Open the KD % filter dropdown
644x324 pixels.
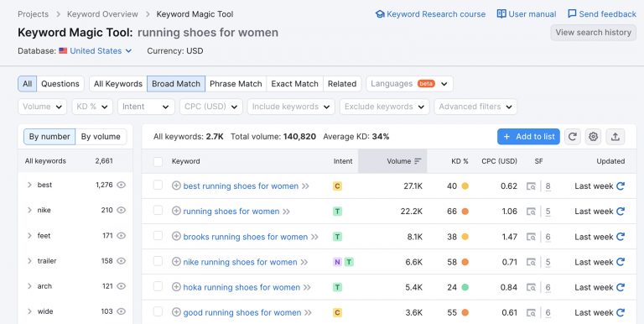click(x=92, y=107)
